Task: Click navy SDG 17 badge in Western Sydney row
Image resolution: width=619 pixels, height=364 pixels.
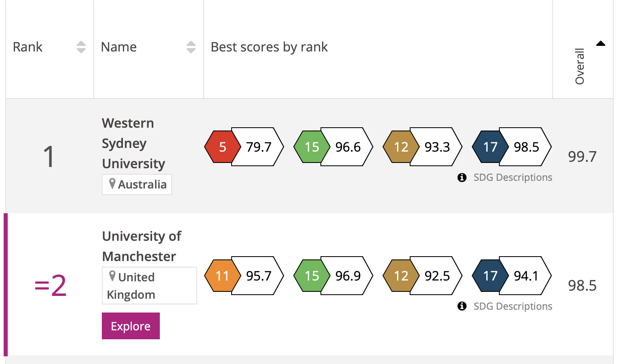Action: click(x=490, y=147)
